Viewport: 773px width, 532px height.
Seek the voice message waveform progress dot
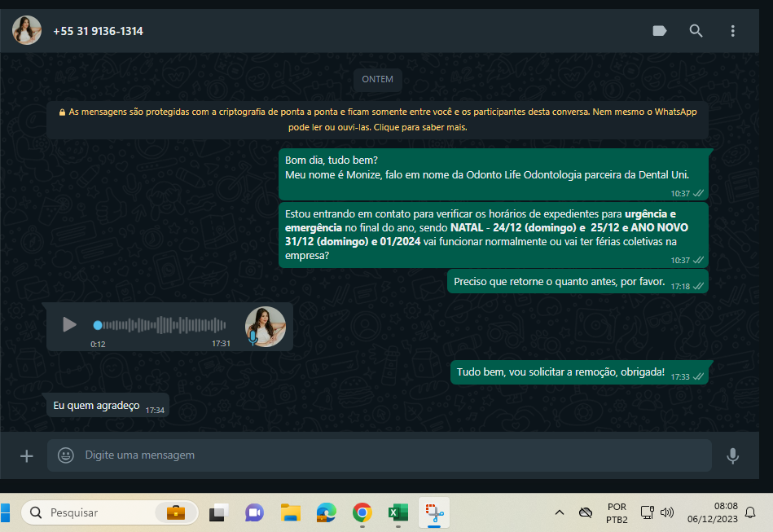tap(98, 325)
